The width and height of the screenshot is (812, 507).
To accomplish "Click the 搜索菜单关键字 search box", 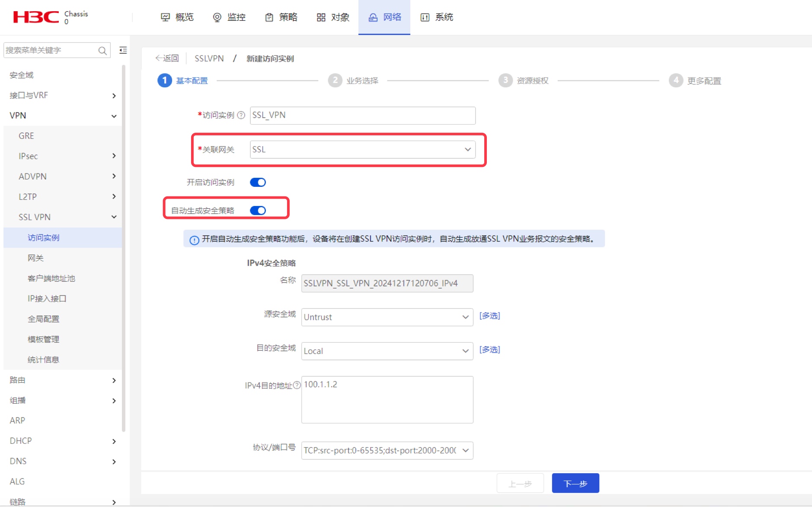I will tap(56, 50).
